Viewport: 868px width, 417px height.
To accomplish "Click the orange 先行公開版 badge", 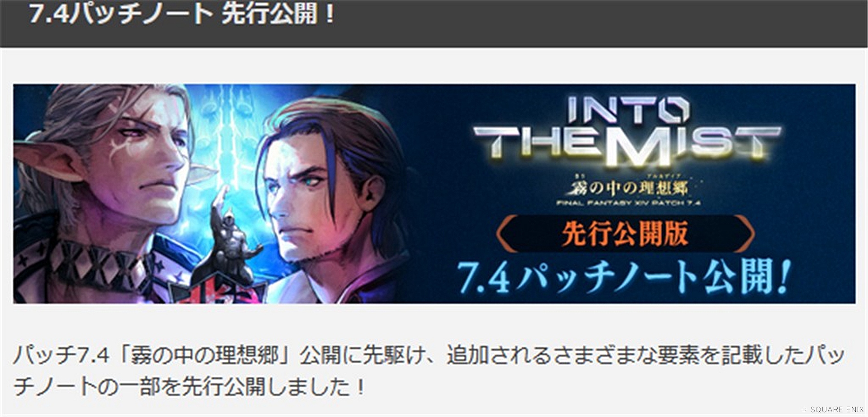I will (625, 234).
